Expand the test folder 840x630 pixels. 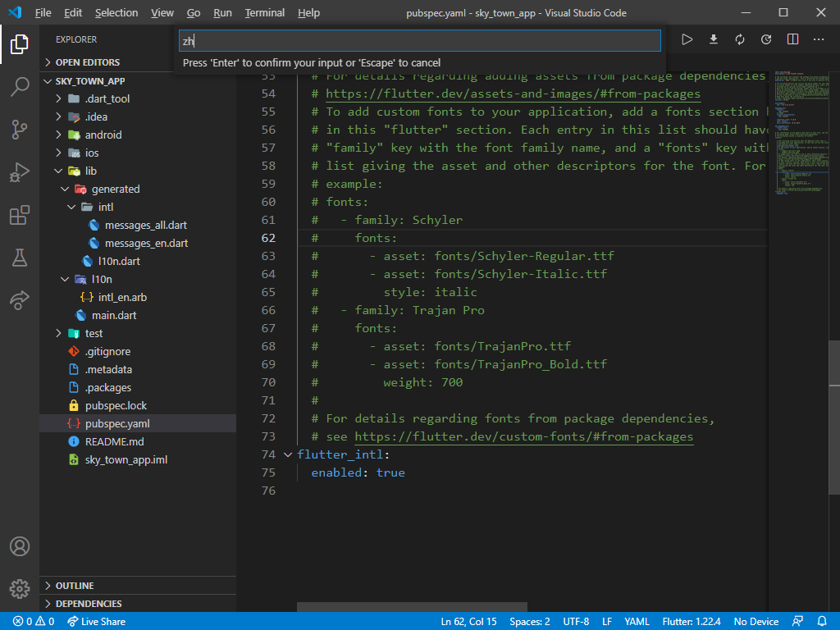point(138,333)
